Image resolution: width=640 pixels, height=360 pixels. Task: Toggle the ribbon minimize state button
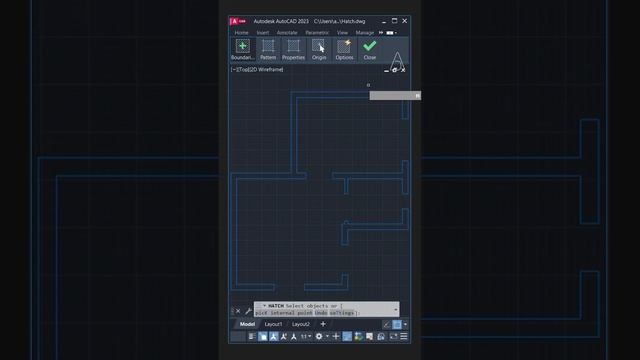(390, 33)
